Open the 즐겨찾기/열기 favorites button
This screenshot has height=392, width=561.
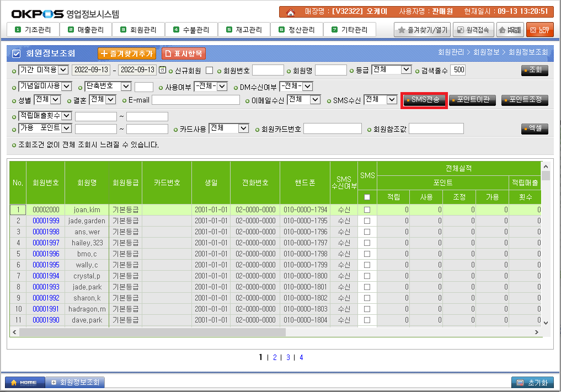pos(423,30)
